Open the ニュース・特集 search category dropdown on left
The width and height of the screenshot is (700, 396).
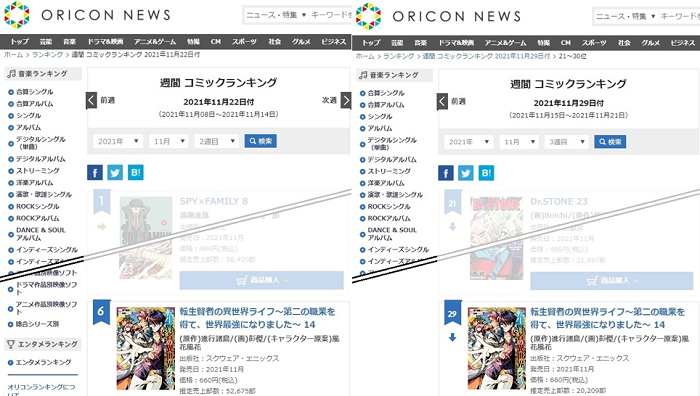click(x=276, y=15)
